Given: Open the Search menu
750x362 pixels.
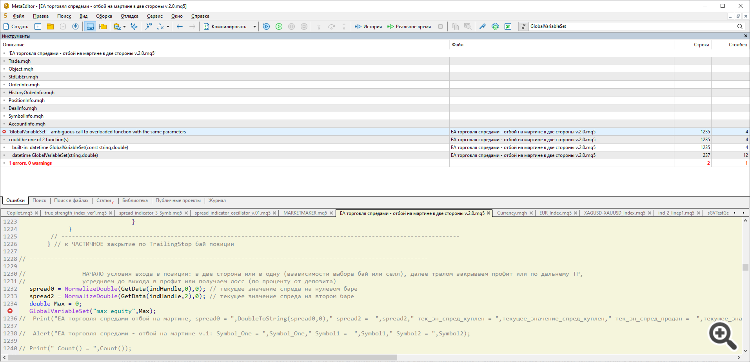Looking at the screenshot, I should click(64, 16).
